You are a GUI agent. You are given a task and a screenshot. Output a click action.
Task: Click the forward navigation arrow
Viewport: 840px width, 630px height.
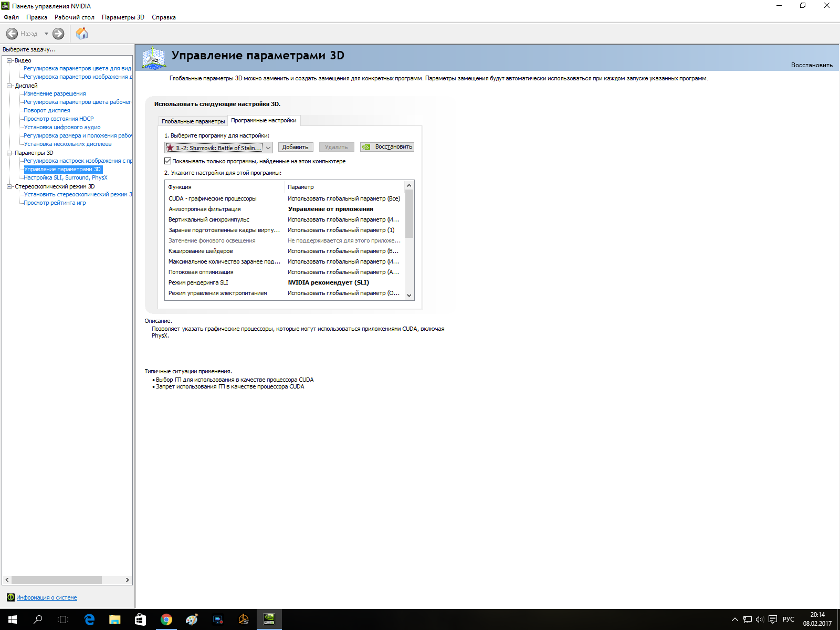[58, 34]
